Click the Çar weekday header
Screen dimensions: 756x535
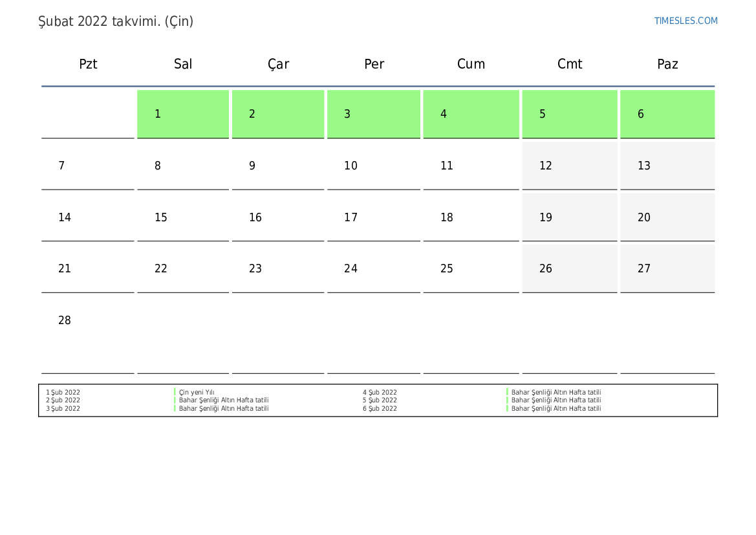278,64
